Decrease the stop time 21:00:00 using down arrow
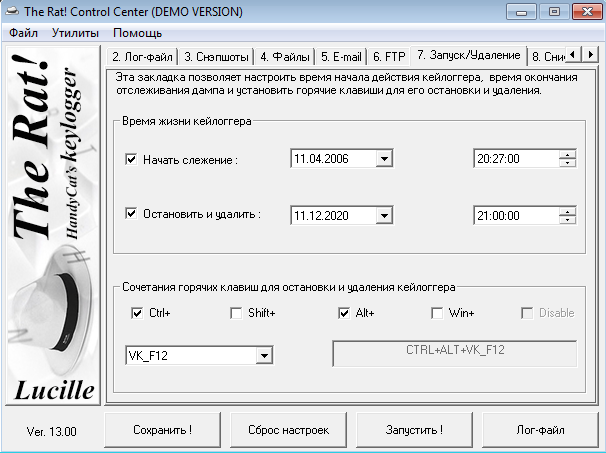This screenshot has height=453, width=606. tap(568, 220)
